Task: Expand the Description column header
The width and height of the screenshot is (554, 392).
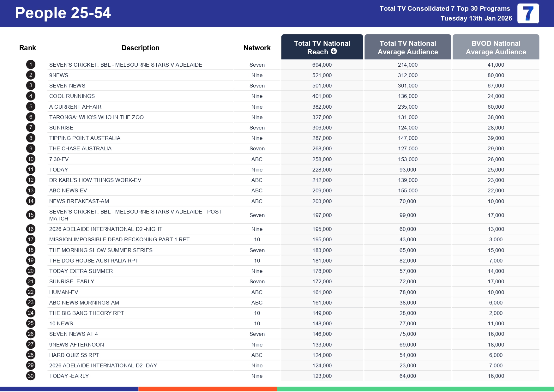Action: pos(141,48)
